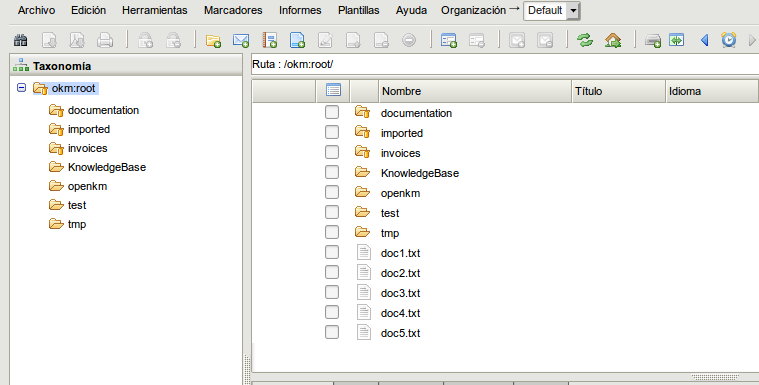Collapse the okm:root tree node
759x385 pixels.
[x=21, y=88]
